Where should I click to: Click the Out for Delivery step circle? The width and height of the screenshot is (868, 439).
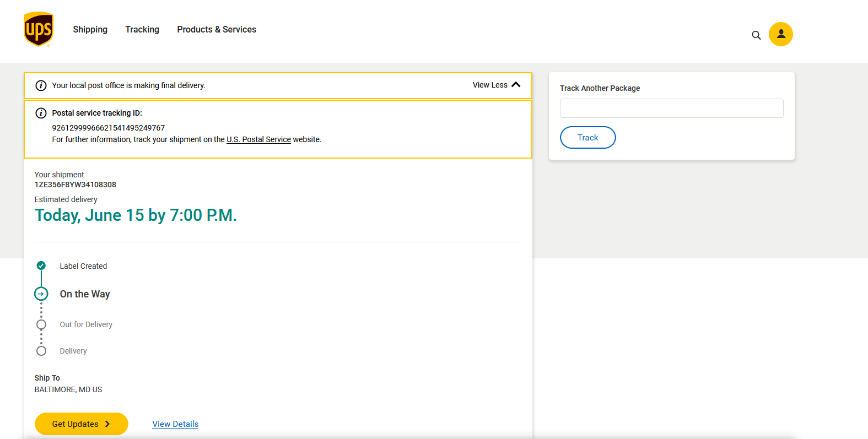click(41, 324)
